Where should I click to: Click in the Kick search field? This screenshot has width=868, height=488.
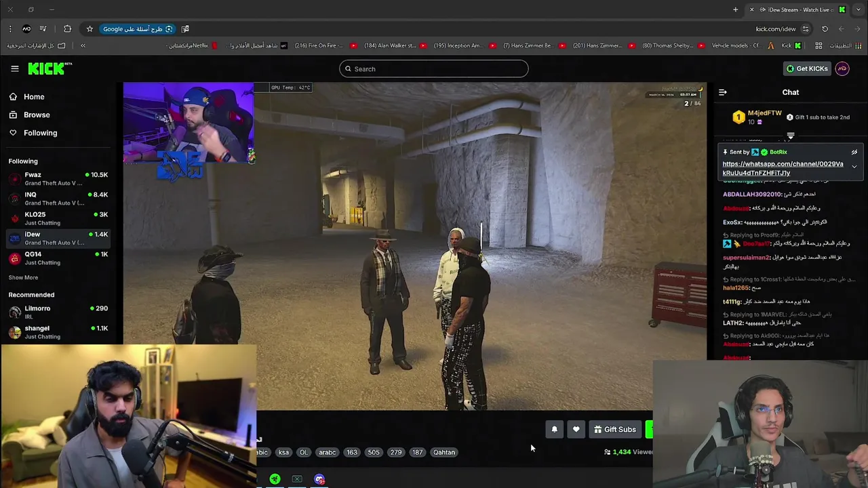click(434, 68)
